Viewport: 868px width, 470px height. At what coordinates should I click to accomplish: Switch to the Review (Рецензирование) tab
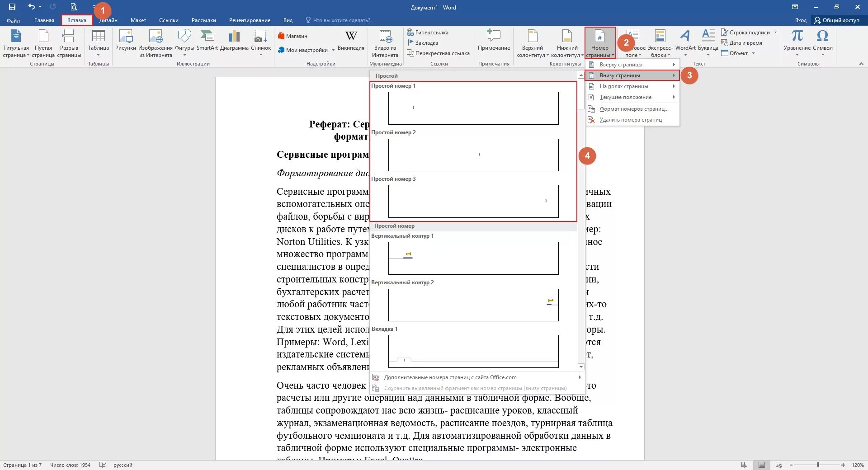250,20
